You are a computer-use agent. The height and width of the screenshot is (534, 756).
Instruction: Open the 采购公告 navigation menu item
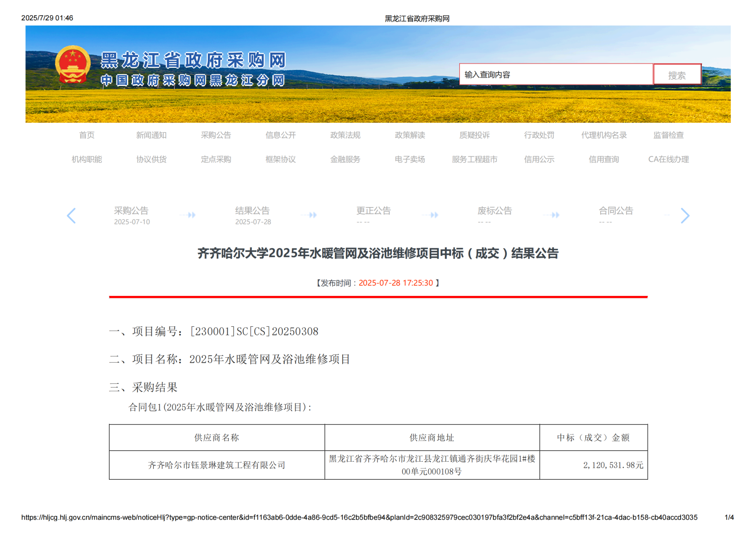(x=216, y=135)
